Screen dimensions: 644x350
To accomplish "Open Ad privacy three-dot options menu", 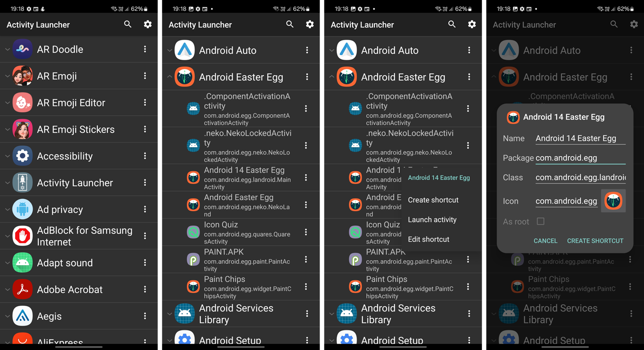I will 145,209.
